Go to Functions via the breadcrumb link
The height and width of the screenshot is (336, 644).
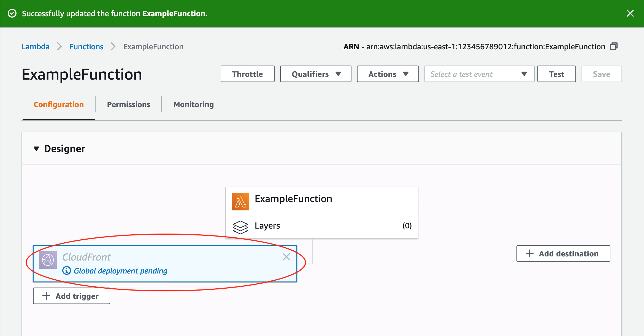click(86, 47)
